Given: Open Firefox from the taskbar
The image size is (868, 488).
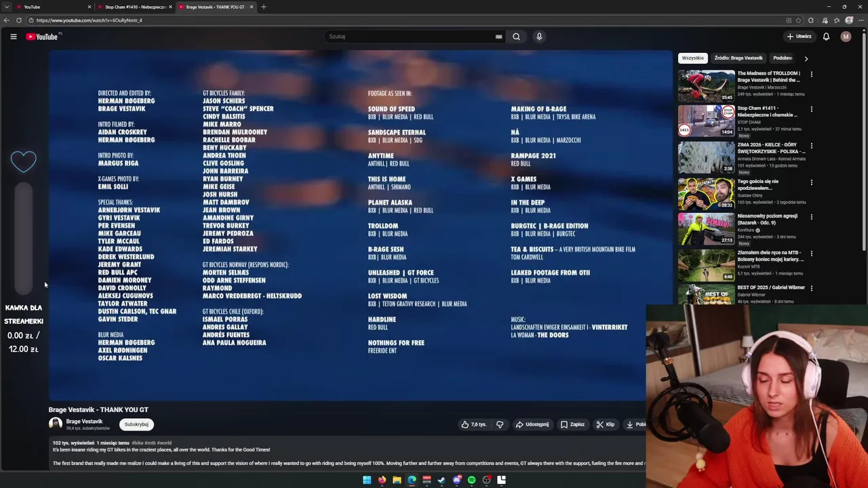Looking at the screenshot, I should pos(382,480).
